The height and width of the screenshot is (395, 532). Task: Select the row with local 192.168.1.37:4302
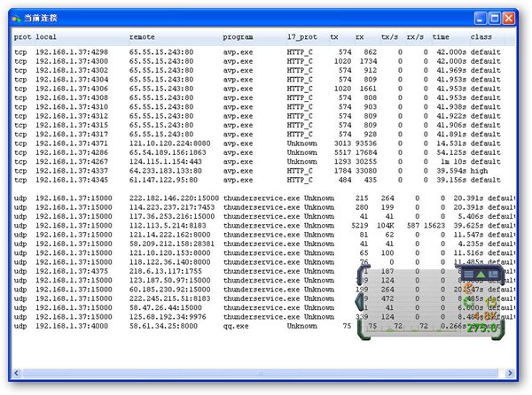click(257, 71)
